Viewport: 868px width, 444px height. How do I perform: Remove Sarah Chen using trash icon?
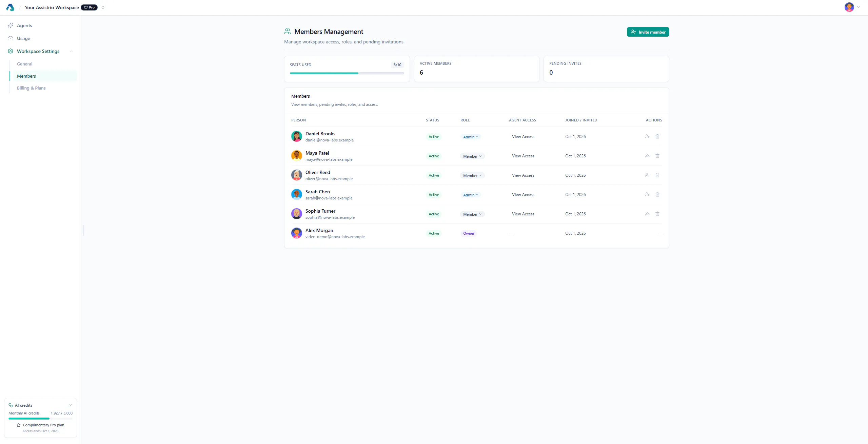(657, 194)
